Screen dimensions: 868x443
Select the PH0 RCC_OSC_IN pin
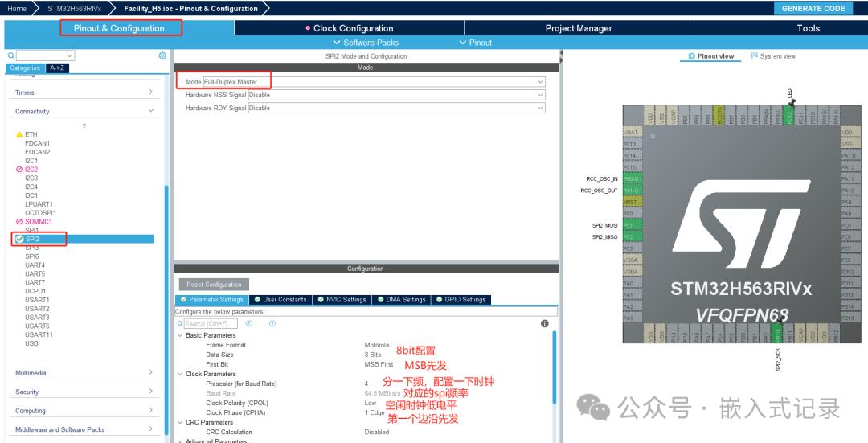coord(633,178)
